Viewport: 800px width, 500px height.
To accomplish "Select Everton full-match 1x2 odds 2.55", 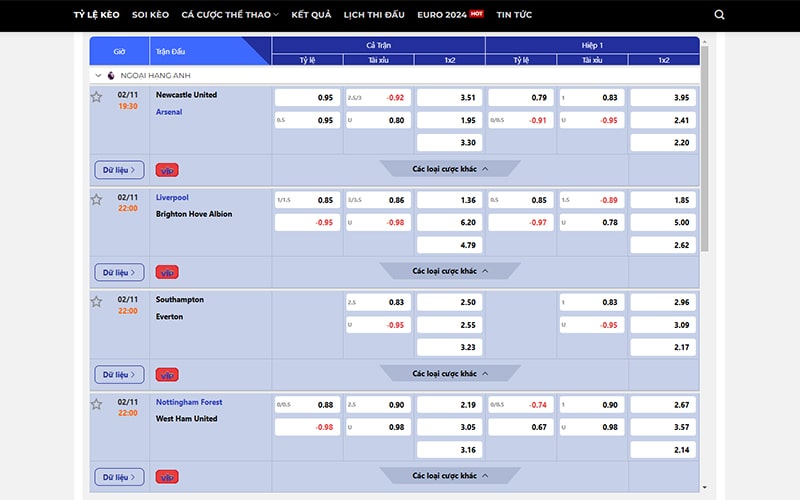I will (449, 325).
